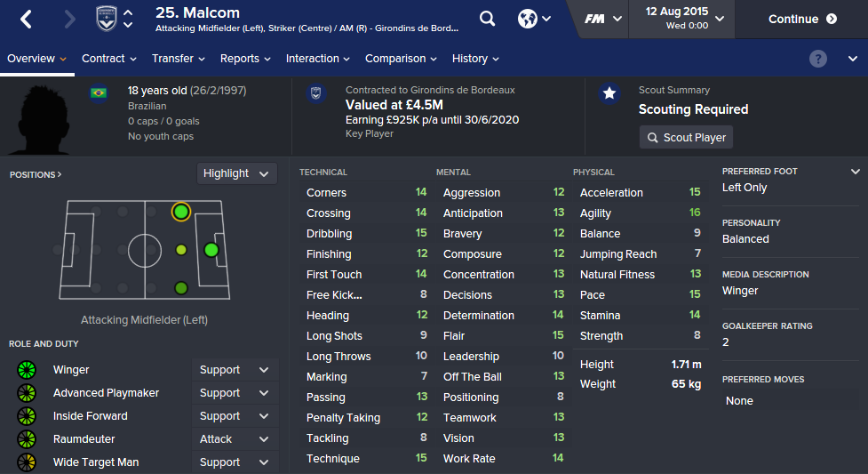Click the Girondins de Bordeaux club crest
This screenshot has width=868, height=474.
[x=107, y=19]
